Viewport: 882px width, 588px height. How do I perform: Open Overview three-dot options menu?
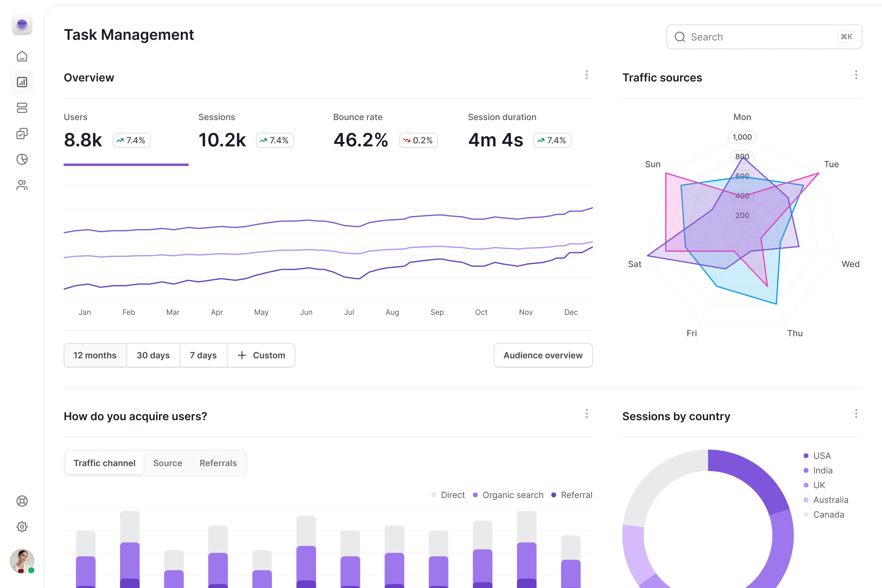click(586, 75)
